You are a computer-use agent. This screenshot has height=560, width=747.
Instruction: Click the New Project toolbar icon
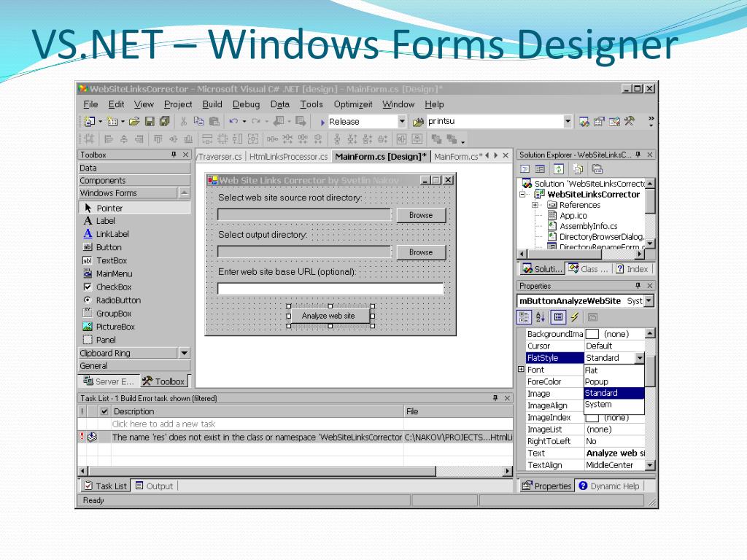(89, 122)
